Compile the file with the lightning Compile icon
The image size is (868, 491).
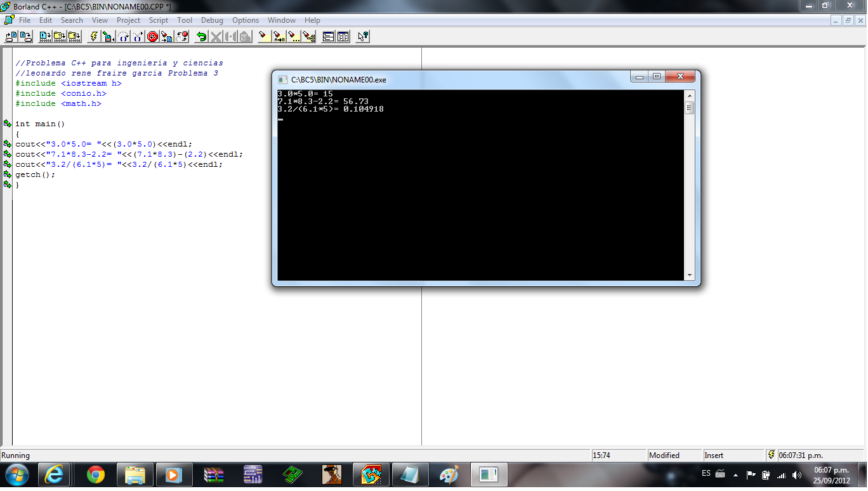pos(93,36)
